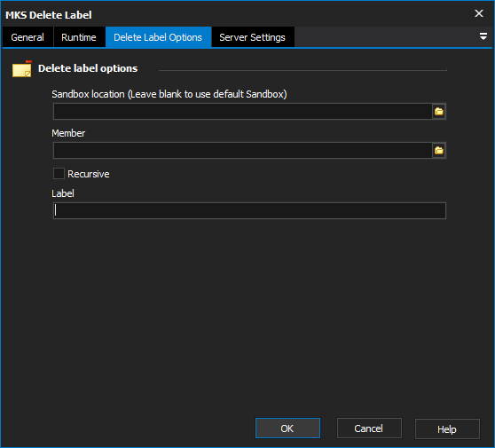The height and width of the screenshot is (448, 495).
Task: Click the Cancel button
Action: [x=369, y=428]
